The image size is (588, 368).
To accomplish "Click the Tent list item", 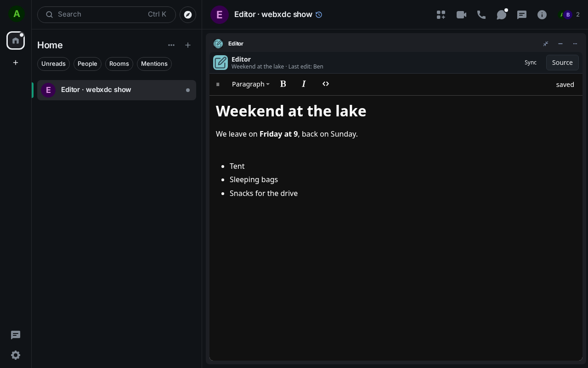I will (x=237, y=166).
